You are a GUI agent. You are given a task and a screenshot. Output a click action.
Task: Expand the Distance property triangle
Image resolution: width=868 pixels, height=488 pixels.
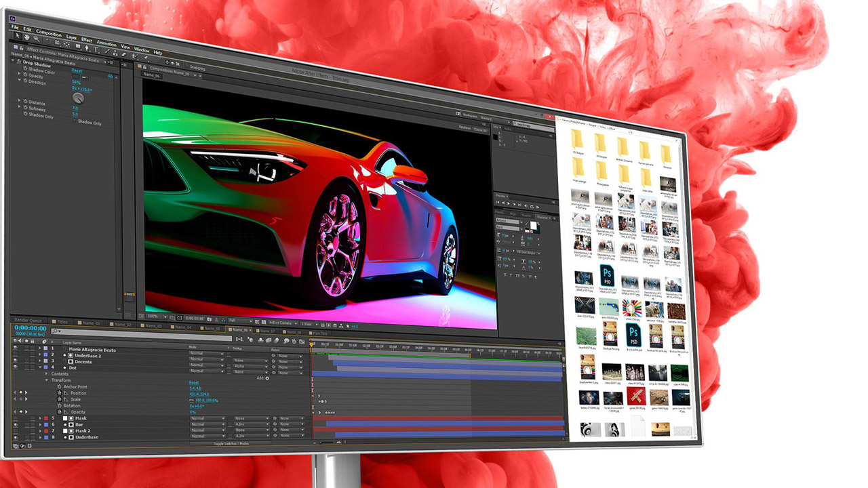point(19,100)
